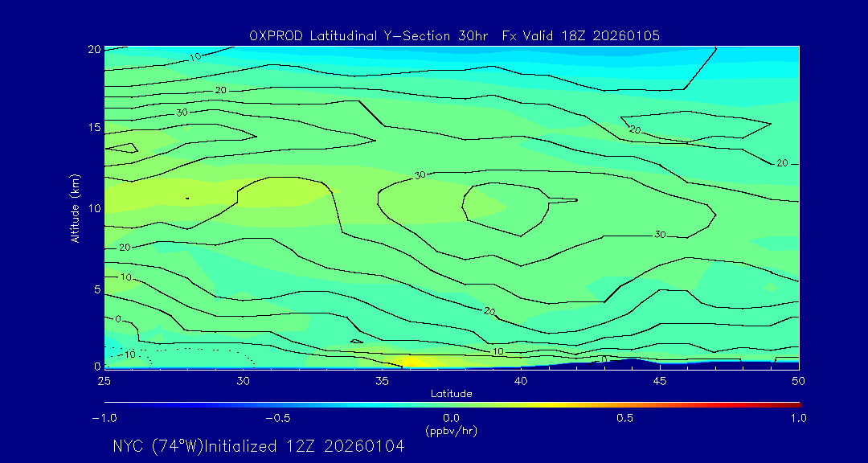
Task: Click the yellow surface hotspot near latitude 36
Action: [418, 362]
